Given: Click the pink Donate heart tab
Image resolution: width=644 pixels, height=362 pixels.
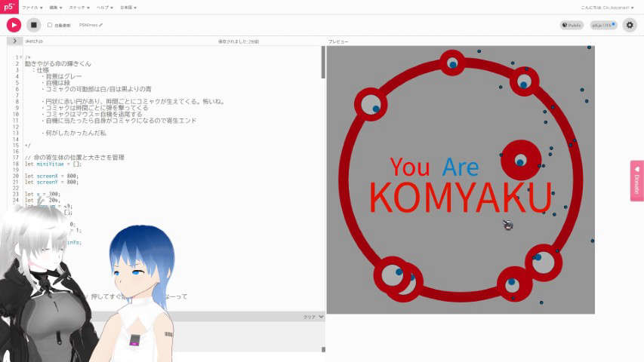Looking at the screenshot, I should [x=636, y=180].
